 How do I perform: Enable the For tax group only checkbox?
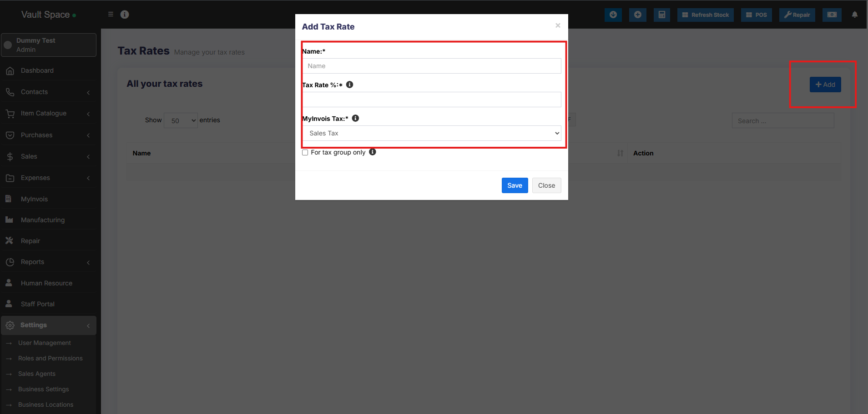pos(305,153)
